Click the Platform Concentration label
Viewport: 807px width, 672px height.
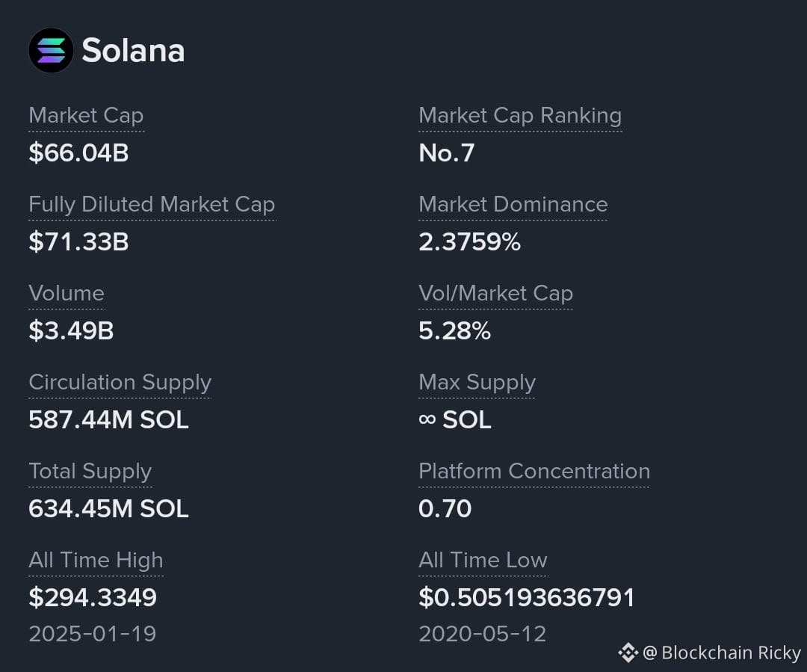534,472
